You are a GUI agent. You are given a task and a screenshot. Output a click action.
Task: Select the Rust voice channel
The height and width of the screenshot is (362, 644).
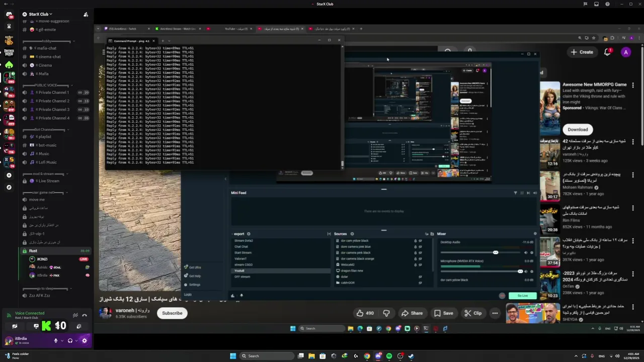pos(55,250)
